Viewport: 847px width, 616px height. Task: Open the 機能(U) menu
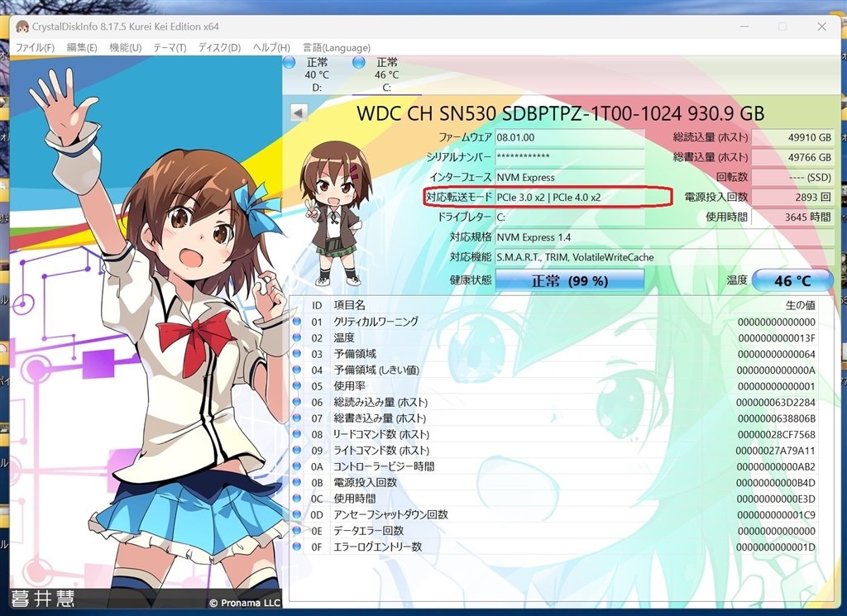click(x=126, y=47)
